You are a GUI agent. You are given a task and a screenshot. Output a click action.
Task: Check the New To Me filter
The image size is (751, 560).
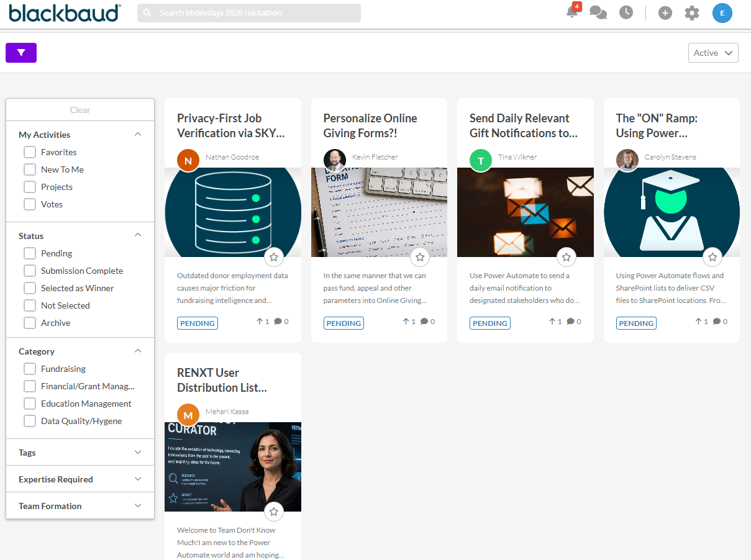point(30,169)
